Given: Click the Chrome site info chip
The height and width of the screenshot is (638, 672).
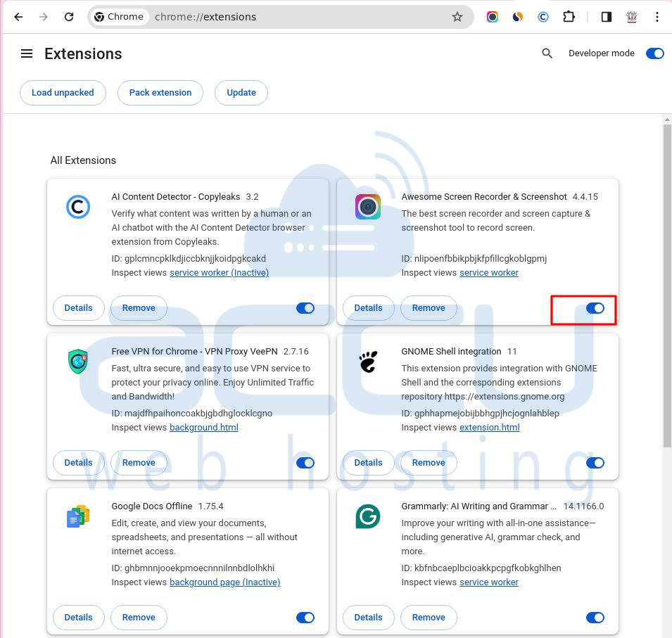Looking at the screenshot, I should (x=119, y=17).
